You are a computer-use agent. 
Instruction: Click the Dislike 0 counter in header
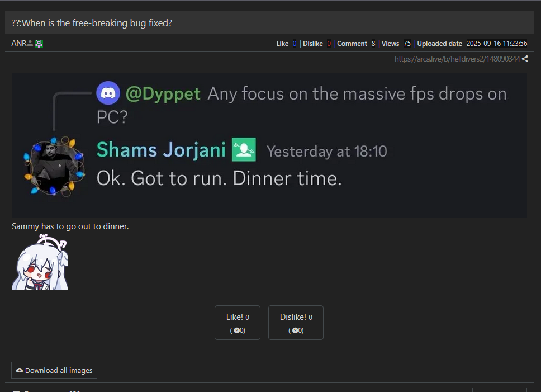[317, 44]
